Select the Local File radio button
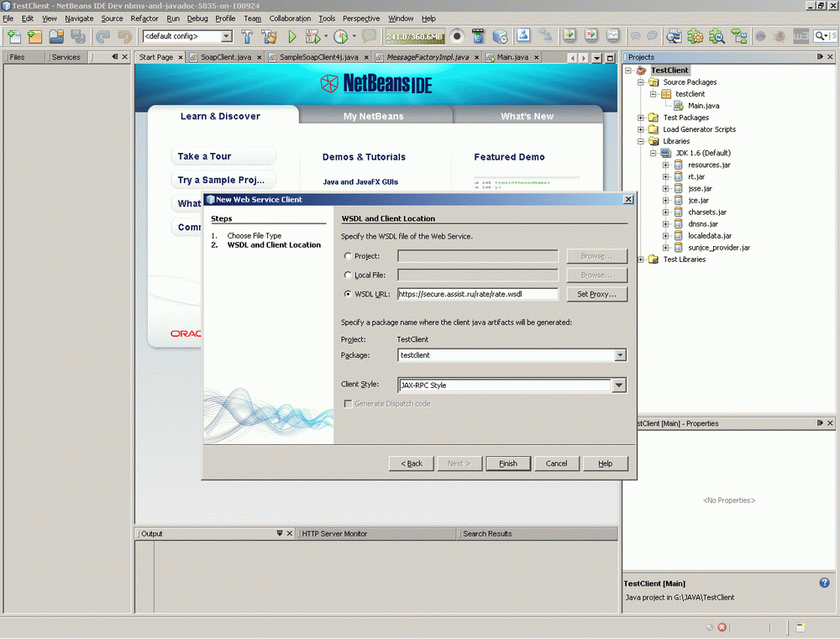Screen dimensions: 840x640 point(348,275)
